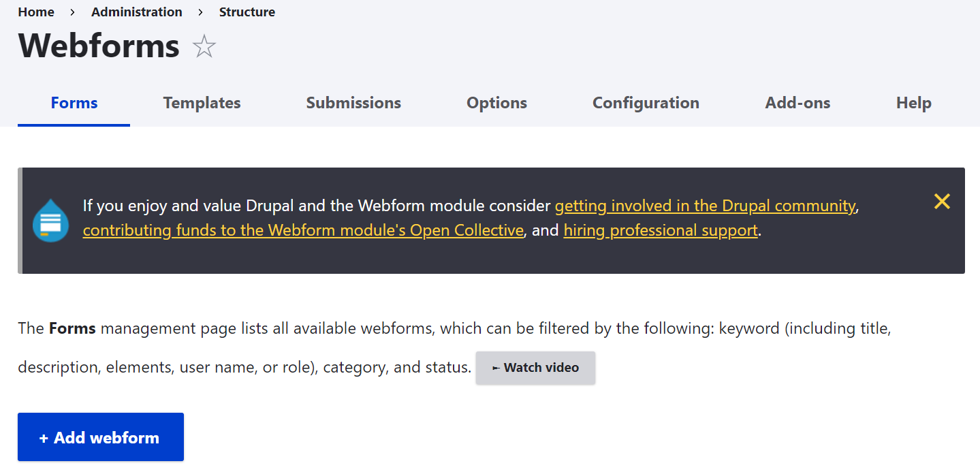Dismiss the donation banner with the X icon

pos(941,202)
